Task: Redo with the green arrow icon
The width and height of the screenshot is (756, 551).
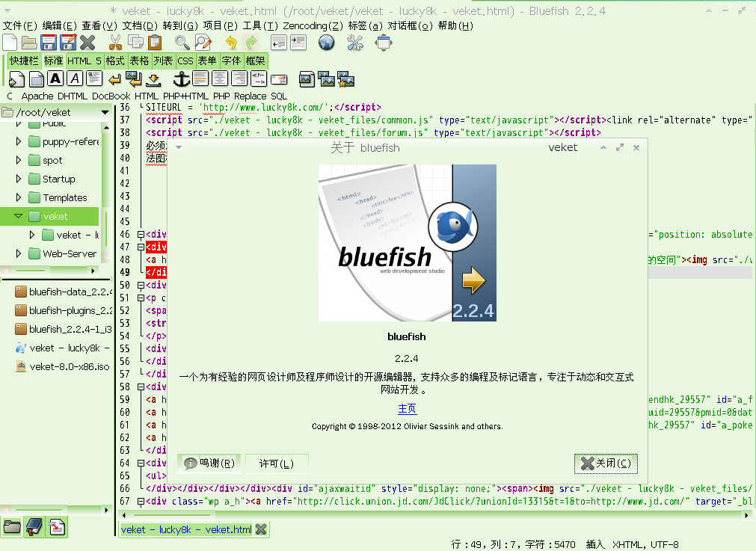Action: coord(251,43)
